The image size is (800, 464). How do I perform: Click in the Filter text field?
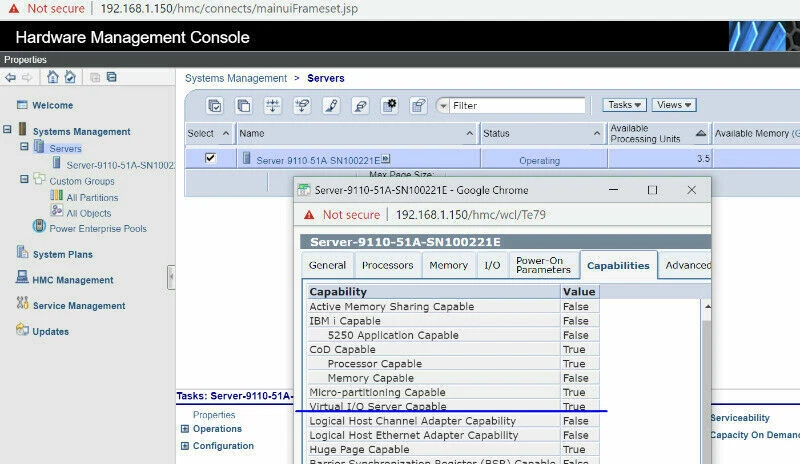(517, 106)
